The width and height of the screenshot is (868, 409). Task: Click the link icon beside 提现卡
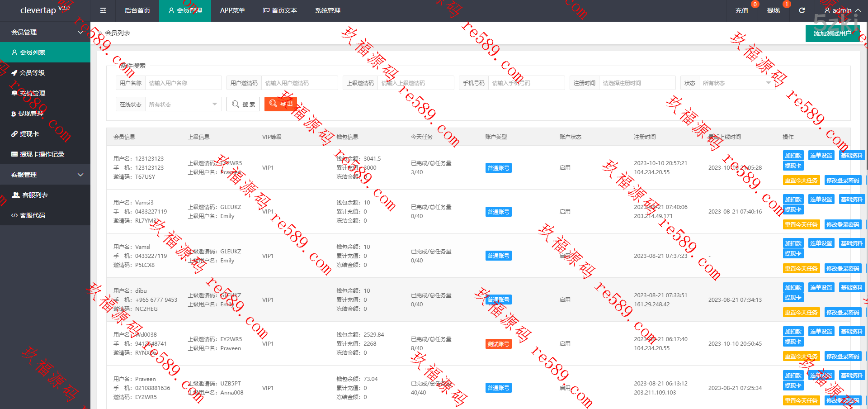14,134
